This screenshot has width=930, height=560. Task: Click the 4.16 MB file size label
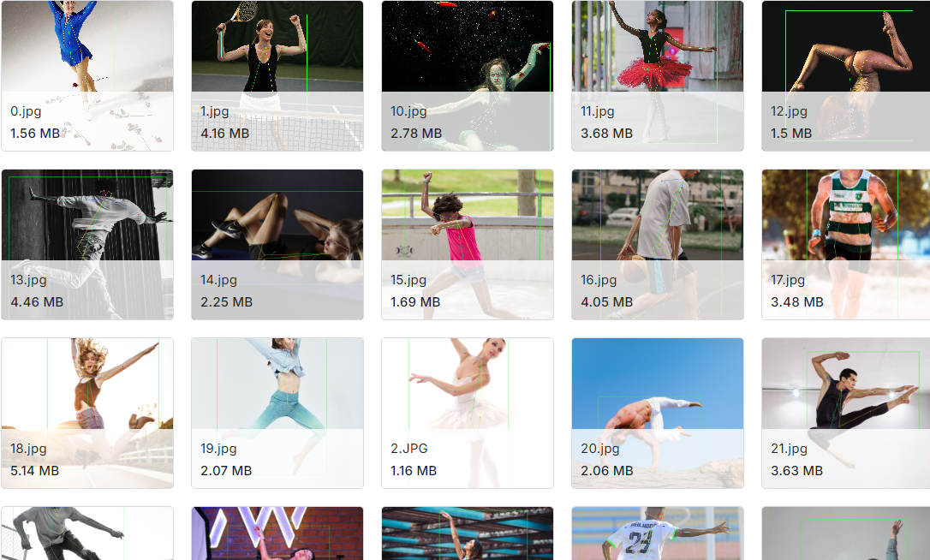click(x=224, y=134)
